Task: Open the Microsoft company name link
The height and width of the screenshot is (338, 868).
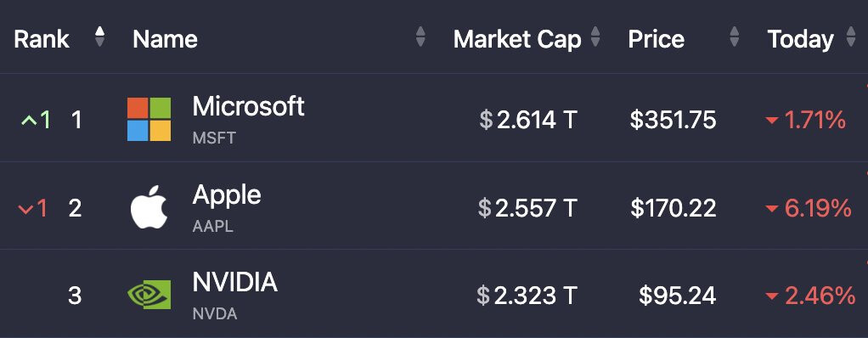Action: 248,105
